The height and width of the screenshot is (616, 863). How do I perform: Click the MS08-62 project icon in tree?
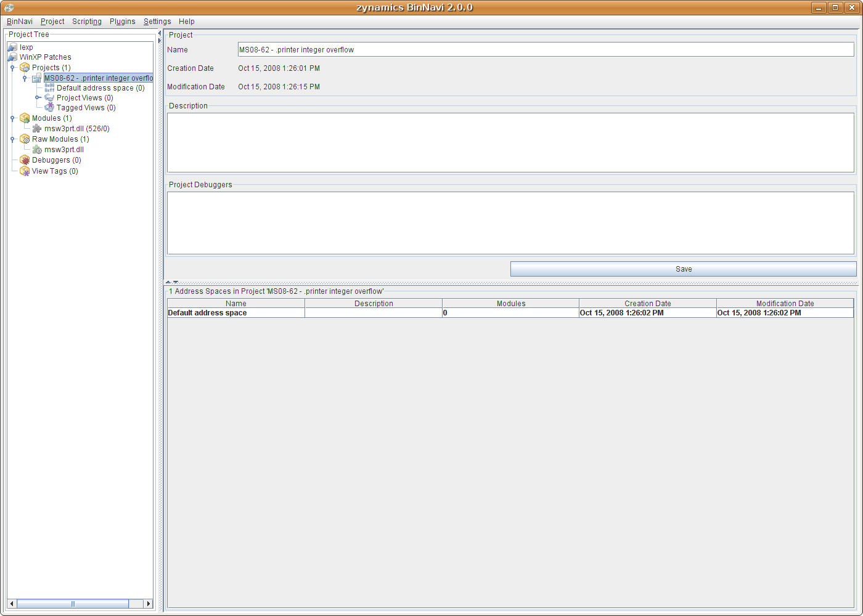point(37,78)
